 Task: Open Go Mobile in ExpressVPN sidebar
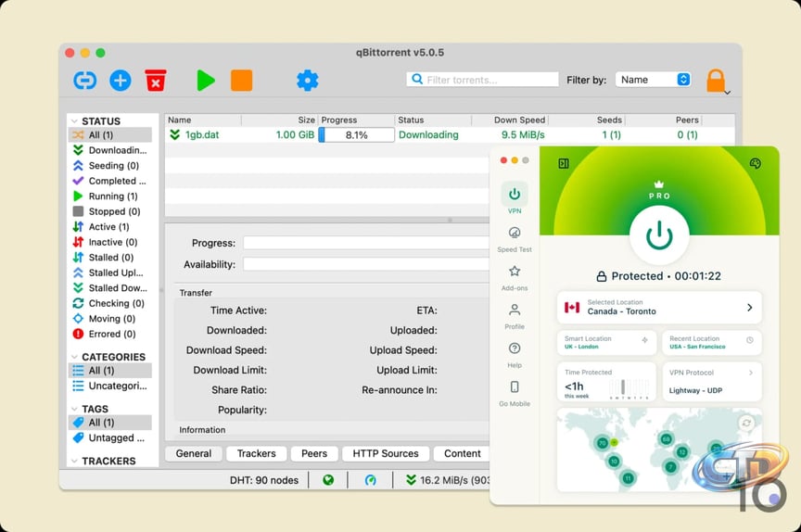[515, 394]
